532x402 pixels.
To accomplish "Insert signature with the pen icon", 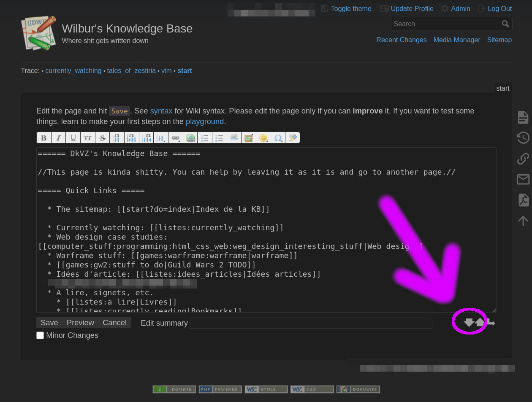I will point(292,138).
